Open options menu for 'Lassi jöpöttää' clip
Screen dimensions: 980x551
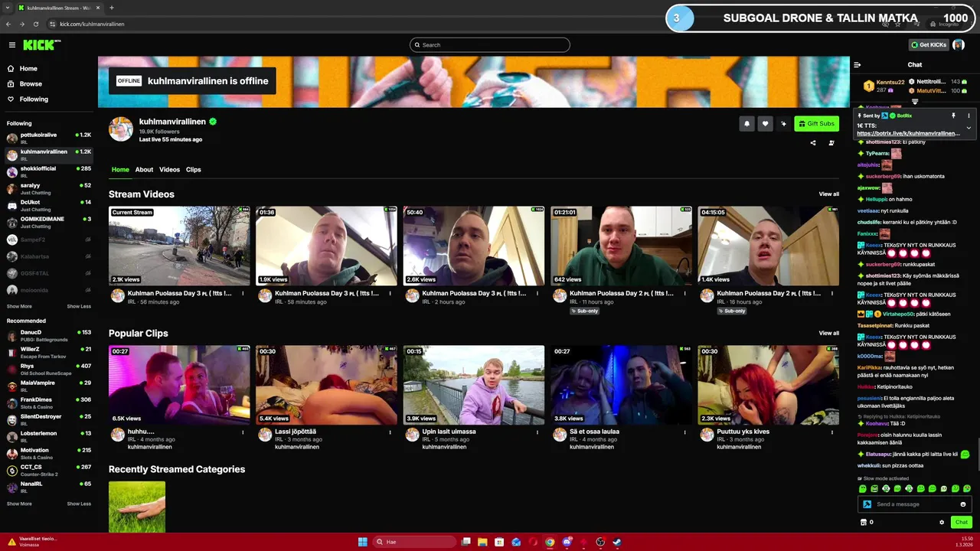[390, 432]
